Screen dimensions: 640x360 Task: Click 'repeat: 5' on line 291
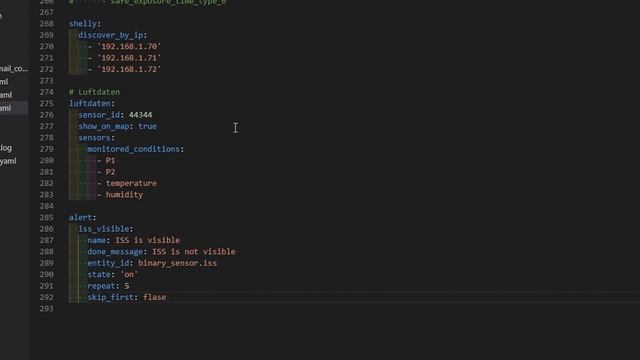[x=108, y=286]
